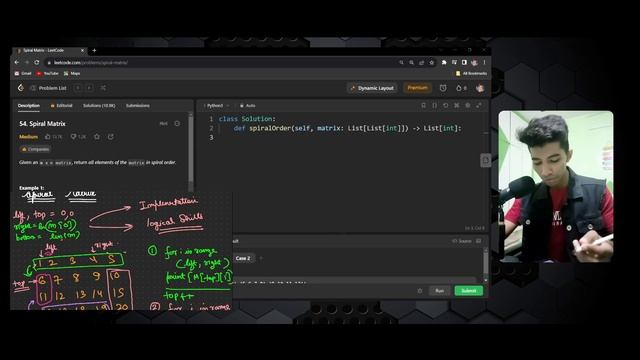
Task: Switch to Description tab
Action: [x=29, y=105]
